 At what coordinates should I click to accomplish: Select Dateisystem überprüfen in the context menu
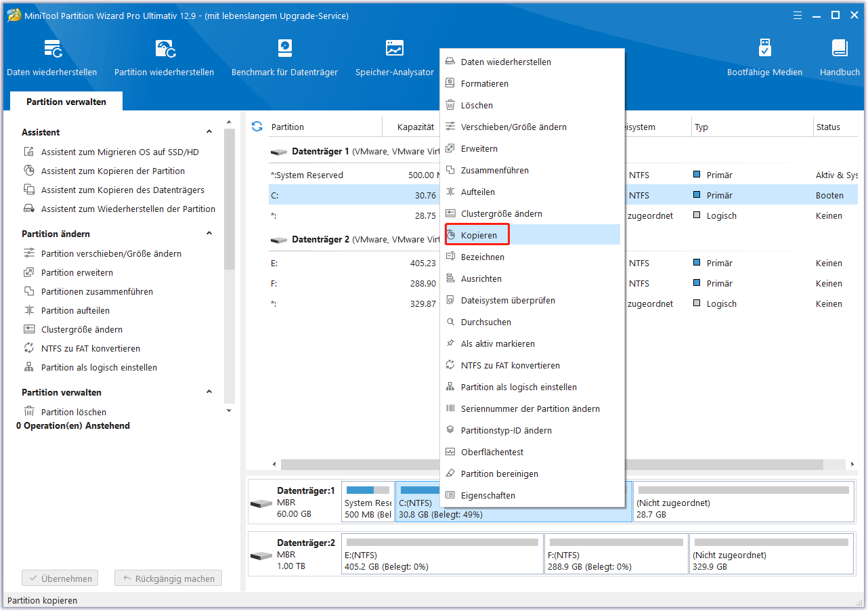tap(531, 301)
